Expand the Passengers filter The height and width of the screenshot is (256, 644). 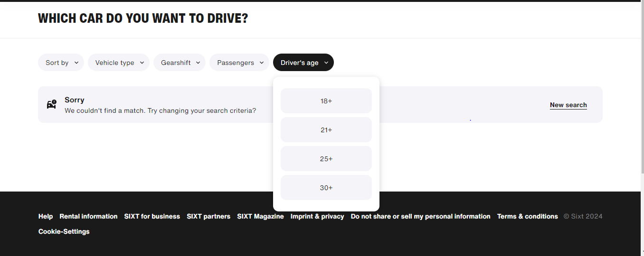(x=236, y=63)
